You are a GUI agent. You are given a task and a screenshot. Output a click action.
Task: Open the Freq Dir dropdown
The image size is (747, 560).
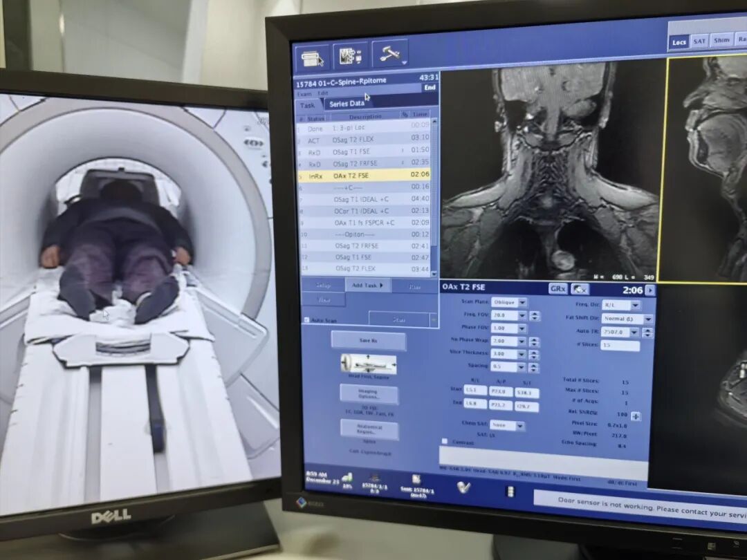[636, 306]
